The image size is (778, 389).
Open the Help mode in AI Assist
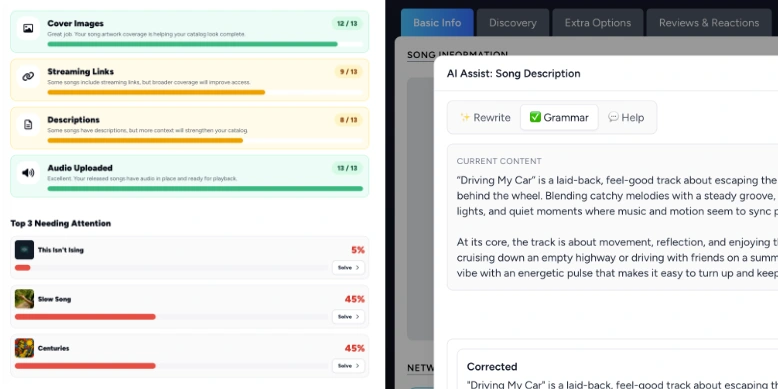point(626,118)
